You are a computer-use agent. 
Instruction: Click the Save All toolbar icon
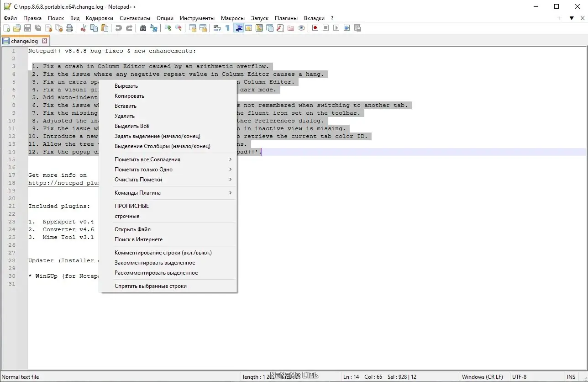(x=38, y=28)
